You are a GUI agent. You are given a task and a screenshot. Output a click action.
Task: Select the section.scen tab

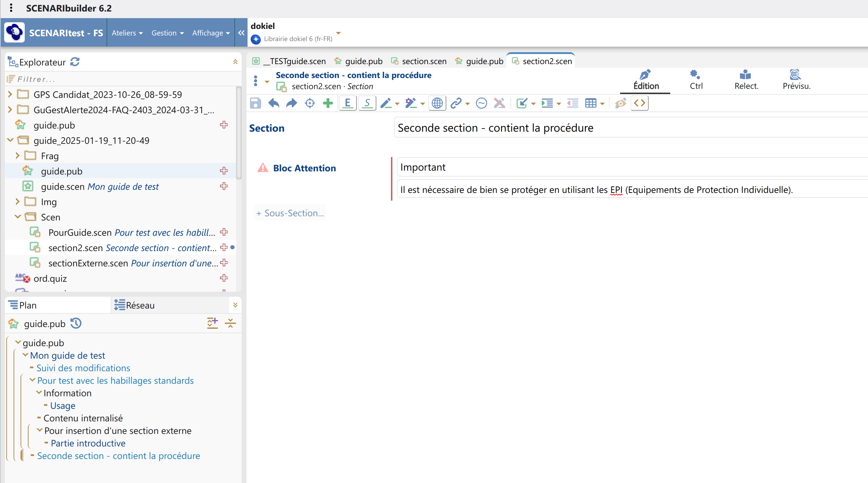(x=419, y=61)
